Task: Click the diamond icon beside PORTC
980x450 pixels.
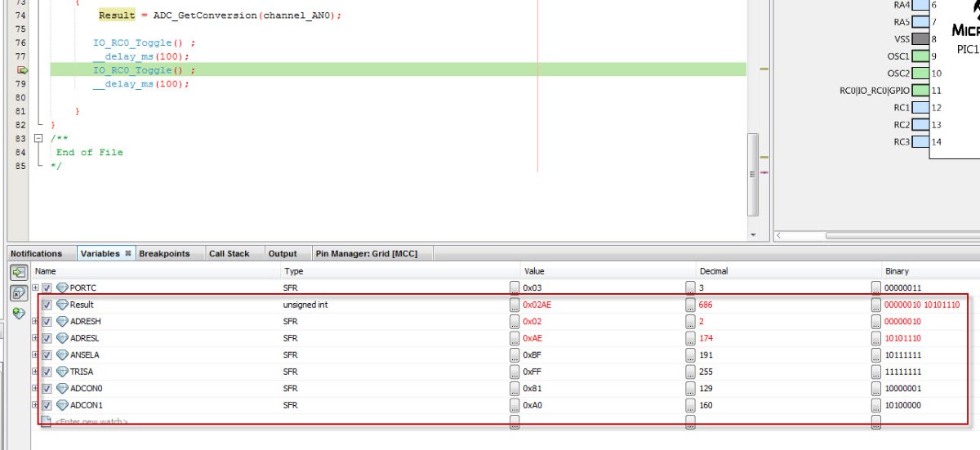Action: [62, 287]
